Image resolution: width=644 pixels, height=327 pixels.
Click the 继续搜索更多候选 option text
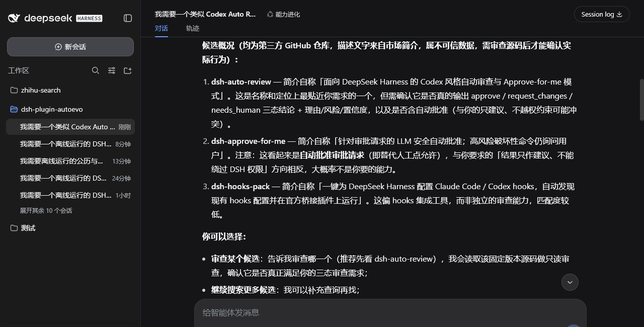click(x=243, y=290)
